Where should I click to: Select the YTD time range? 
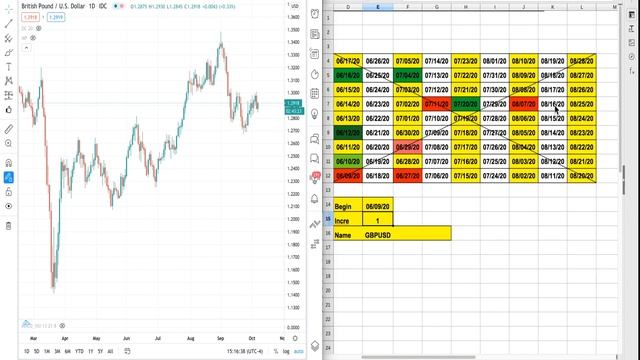pos(79,351)
